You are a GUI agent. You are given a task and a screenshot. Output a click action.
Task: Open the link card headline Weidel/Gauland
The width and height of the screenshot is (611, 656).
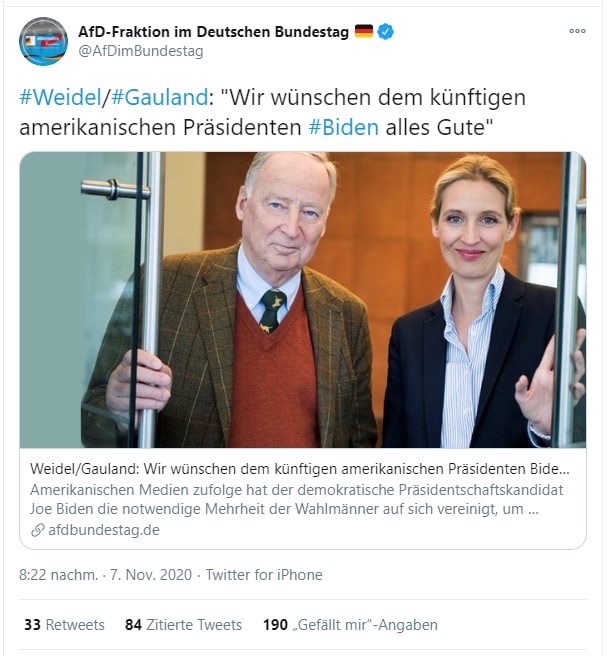tap(300, 469)
